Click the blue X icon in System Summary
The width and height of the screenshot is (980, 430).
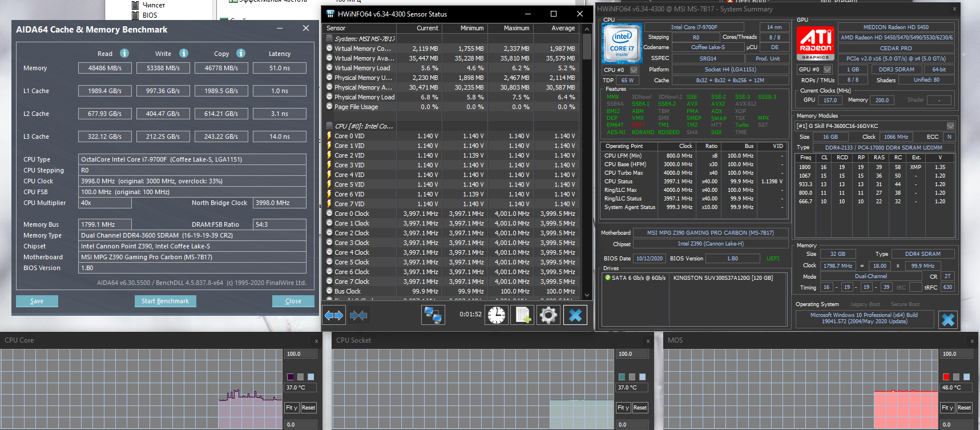point(948,320)
